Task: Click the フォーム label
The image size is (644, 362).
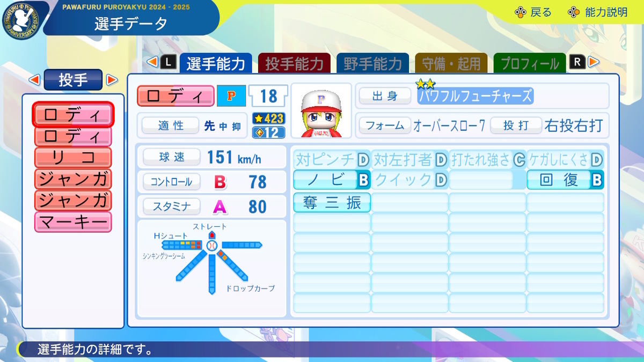Action: [385, 125]
